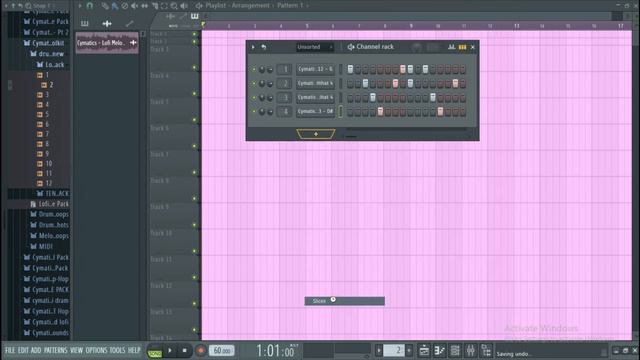Click the red Record button
Image resolution: width=640 pixels, height=360 pixels.
200,350
